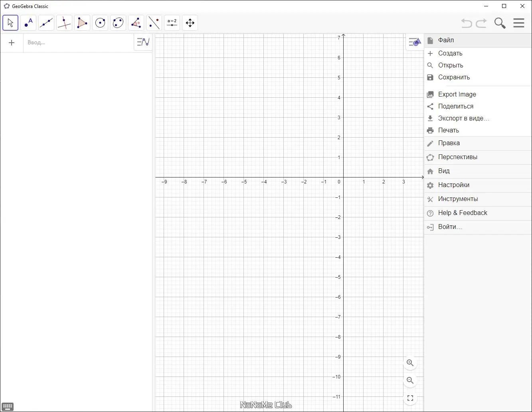Image resolution: width=532 pixels, height=412 pixels.
Task: Open the virtual keyboard
Action: click(x=8, y=407)
